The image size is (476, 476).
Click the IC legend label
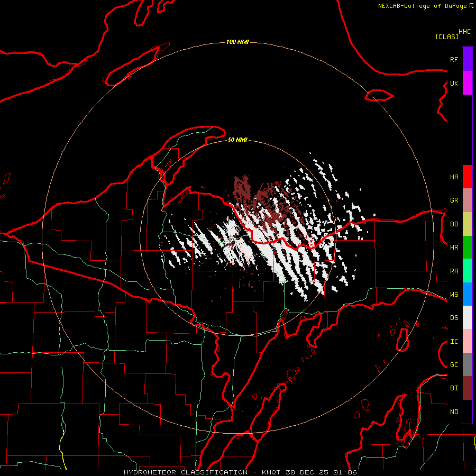[x=454, y=342]
